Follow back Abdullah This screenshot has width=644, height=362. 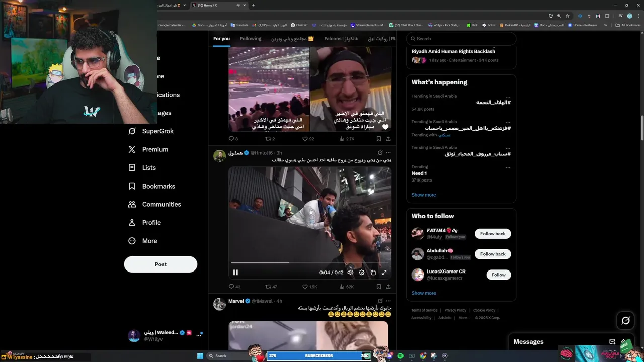coord(493,254)
